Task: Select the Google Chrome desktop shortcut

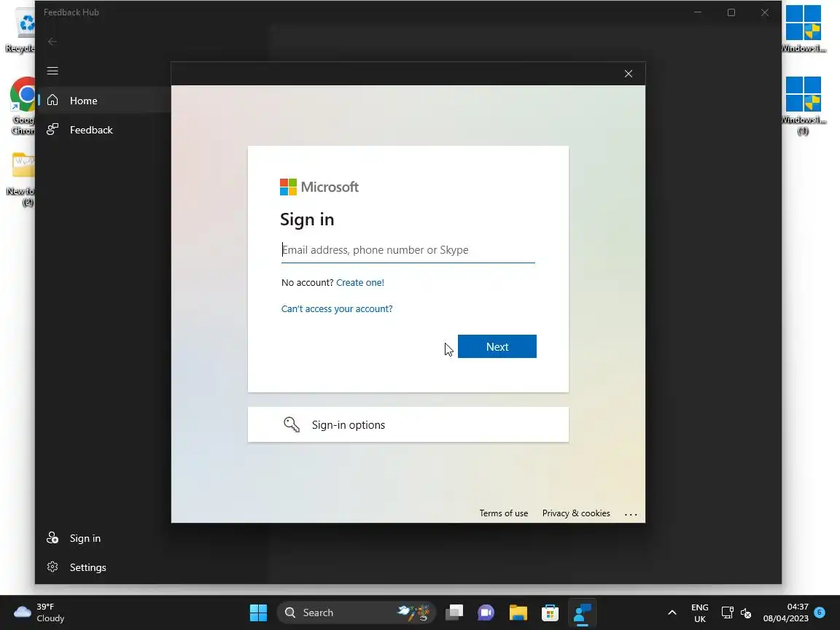Action: tap(21, 106)
